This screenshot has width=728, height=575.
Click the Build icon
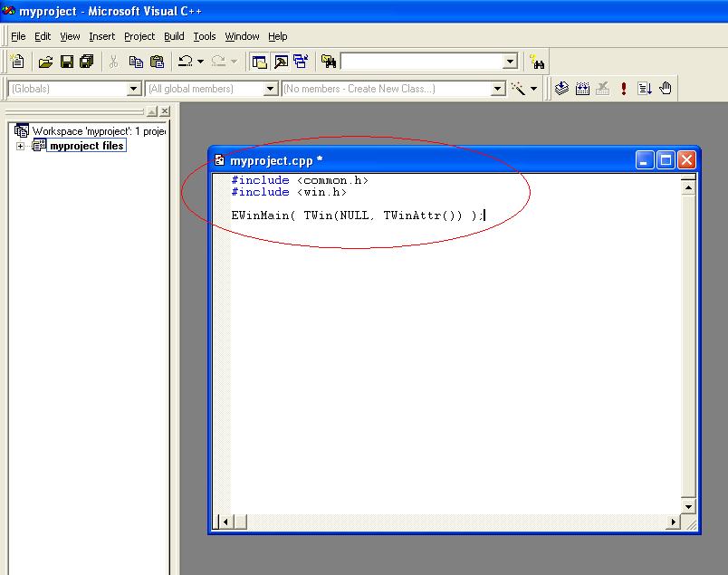pyautogui.click(x=582, y=88)
